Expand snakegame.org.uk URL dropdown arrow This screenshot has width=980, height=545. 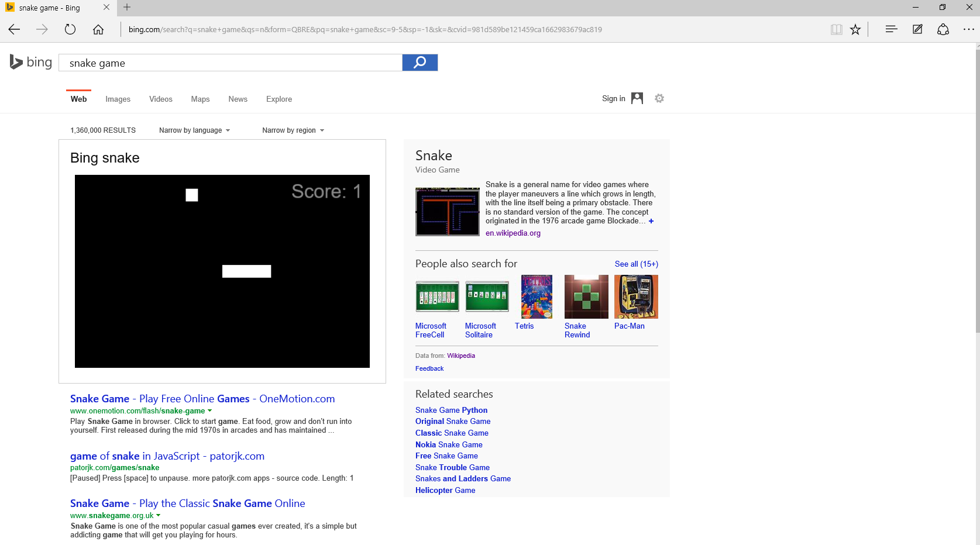tap(158, 516)
